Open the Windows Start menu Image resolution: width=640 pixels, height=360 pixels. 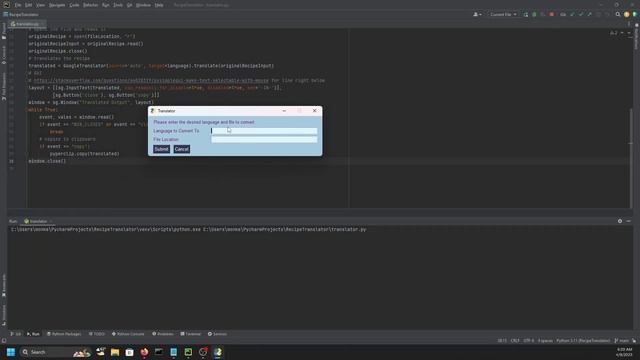point(11,352)
